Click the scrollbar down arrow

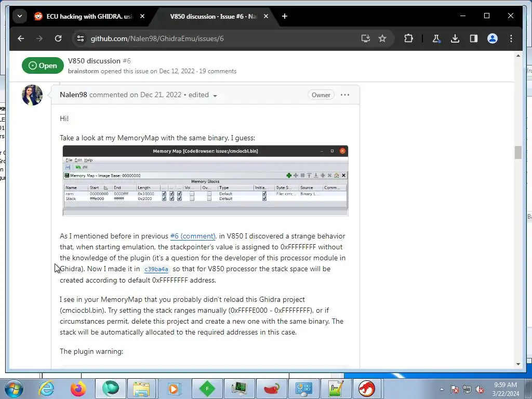click(518, 364)
